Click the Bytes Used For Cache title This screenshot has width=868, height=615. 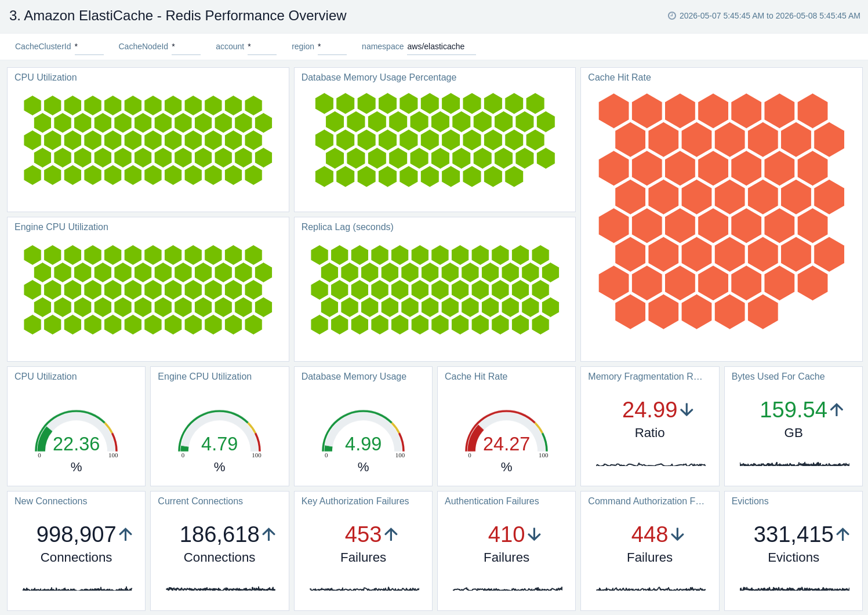click(x=778, y=376)
